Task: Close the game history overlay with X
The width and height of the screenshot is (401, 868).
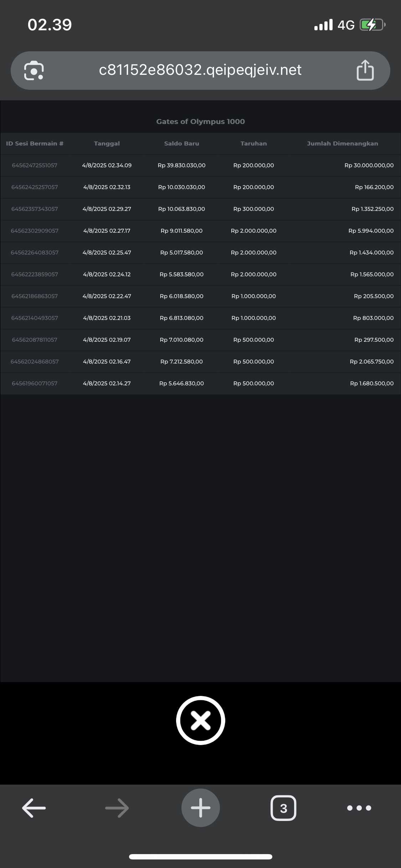Action: coord(201,720)
